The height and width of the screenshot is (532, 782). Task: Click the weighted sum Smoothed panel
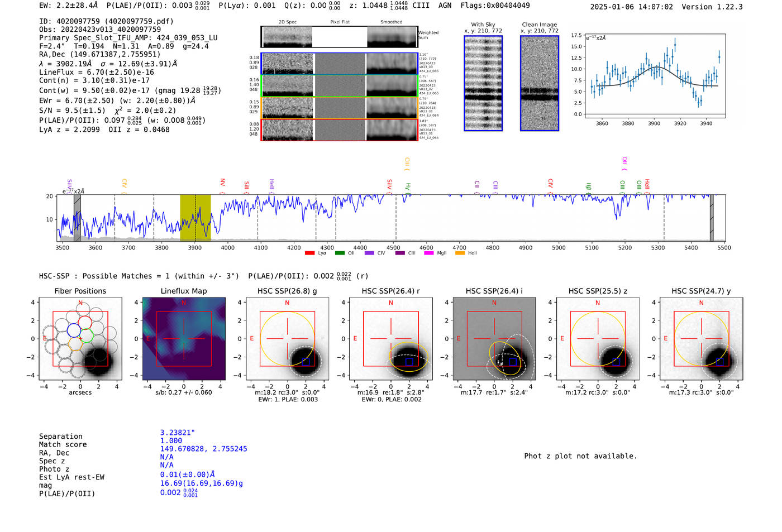(x=392, y=37)
